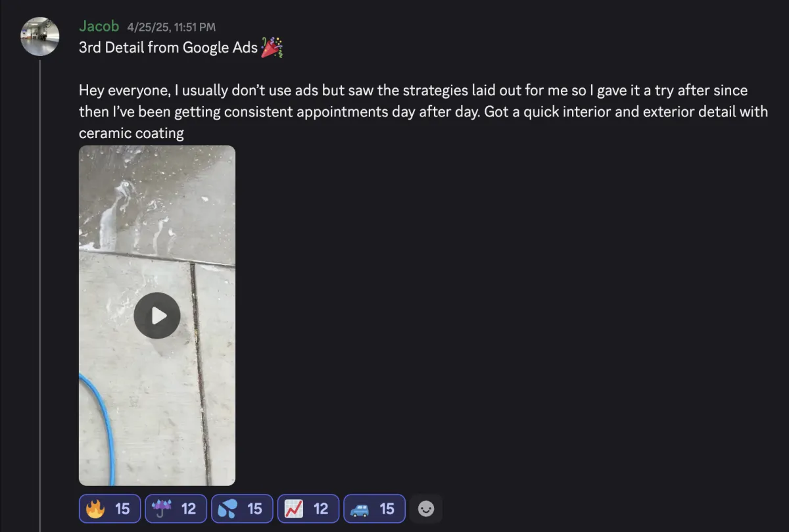
Task: Toggle the blue car emoji reaction
Action: 374,508
